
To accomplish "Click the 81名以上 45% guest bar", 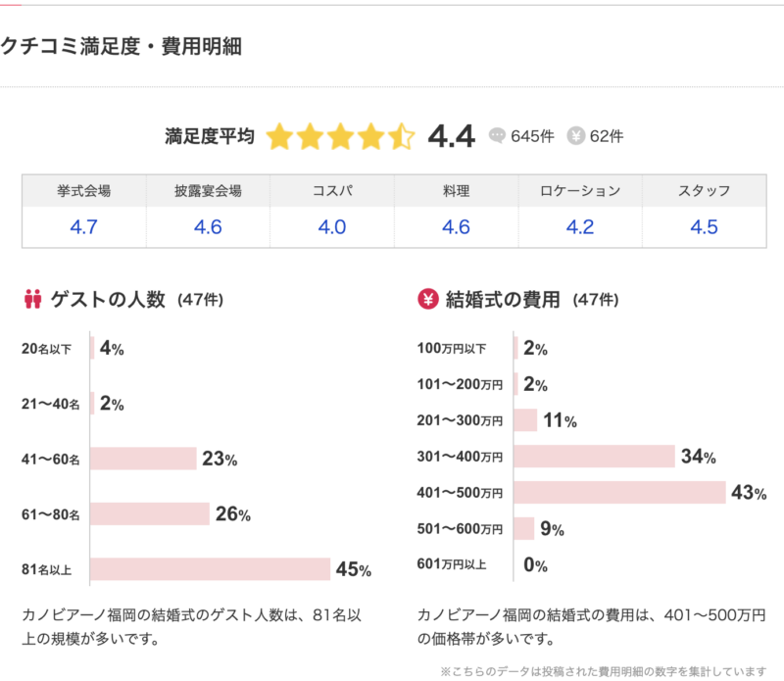I will [x=212, y=569].
